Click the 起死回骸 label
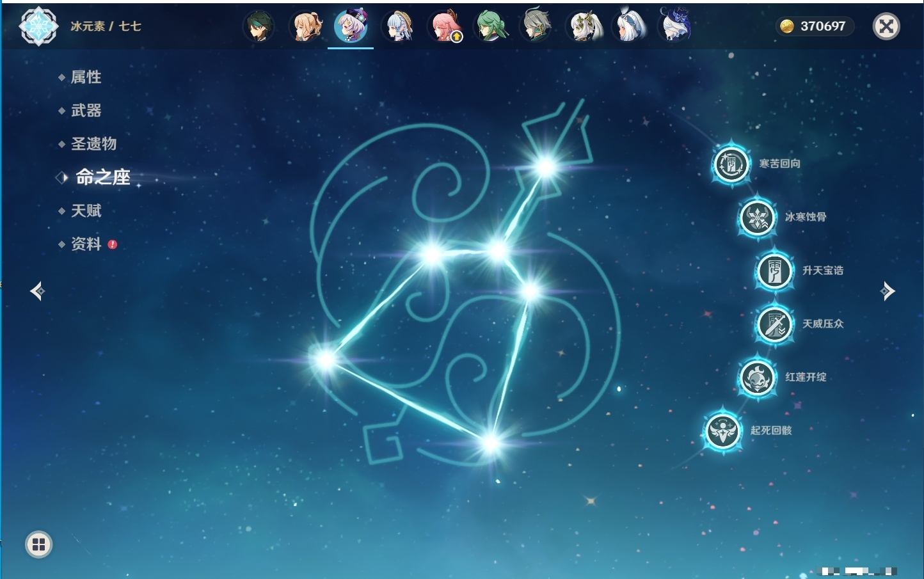This screenshot has width=924, height=579. [771, 430]
